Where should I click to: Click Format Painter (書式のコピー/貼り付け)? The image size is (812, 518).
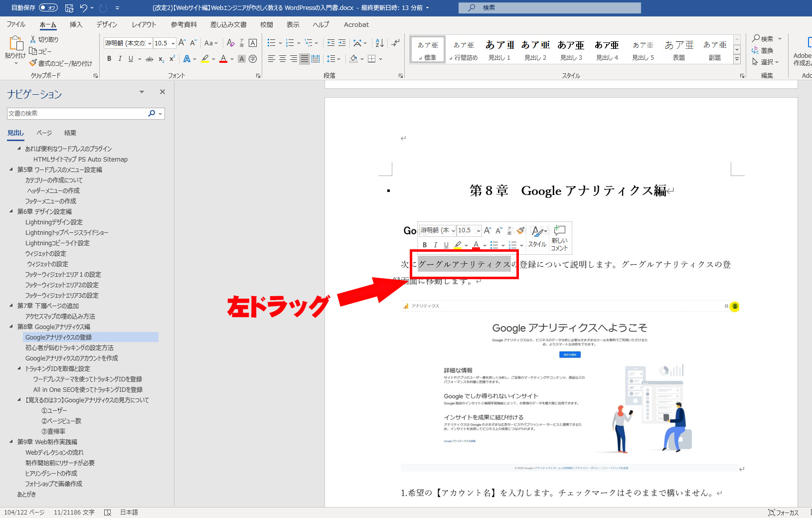coord(61,63)
